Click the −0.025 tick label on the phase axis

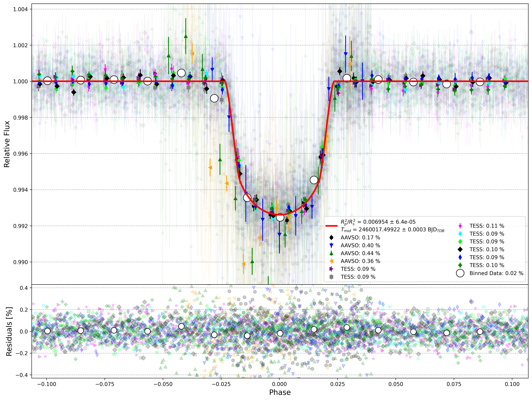point(221,384)
